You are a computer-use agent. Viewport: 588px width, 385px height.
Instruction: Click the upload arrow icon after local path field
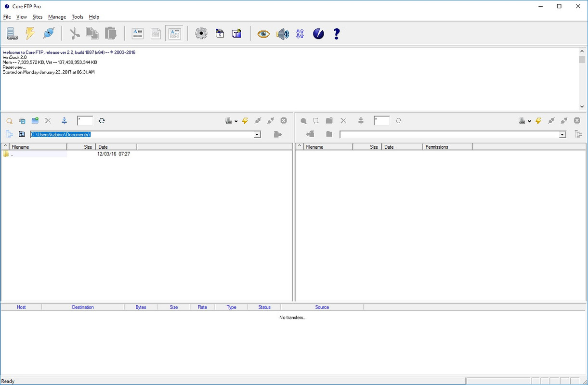[x=277, y=134]
